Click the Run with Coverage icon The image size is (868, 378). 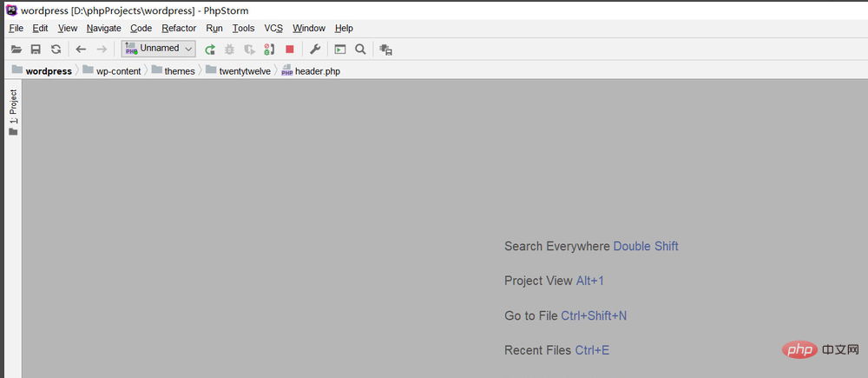pos(249,50)
